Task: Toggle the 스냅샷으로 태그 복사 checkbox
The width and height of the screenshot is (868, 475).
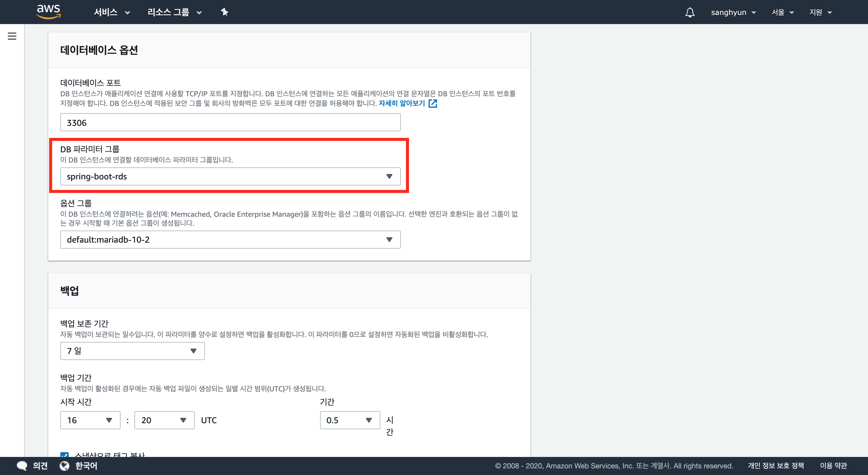Action: click(x=64, y=455)
